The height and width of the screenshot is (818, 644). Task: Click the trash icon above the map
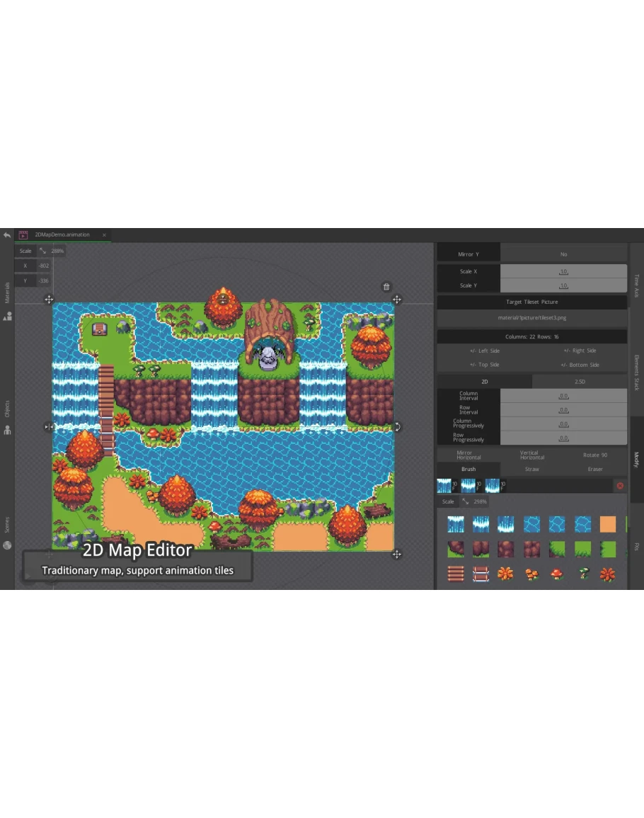click(386, 287)
